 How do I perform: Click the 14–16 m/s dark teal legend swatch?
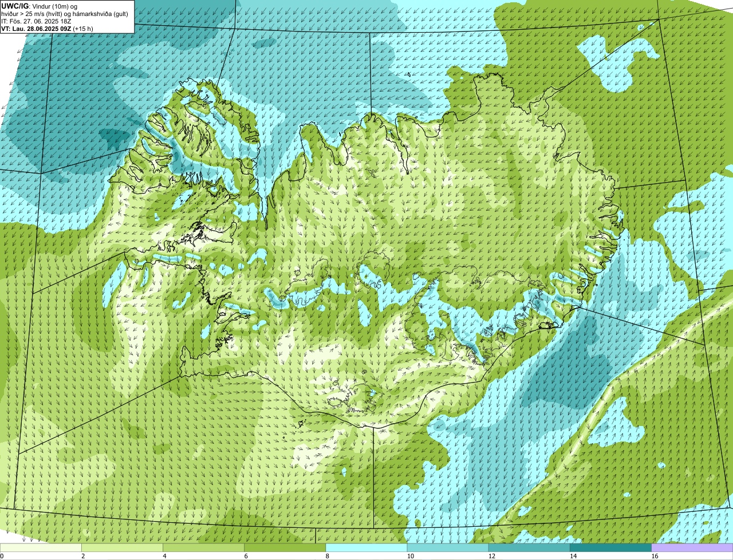click(611, 547)
